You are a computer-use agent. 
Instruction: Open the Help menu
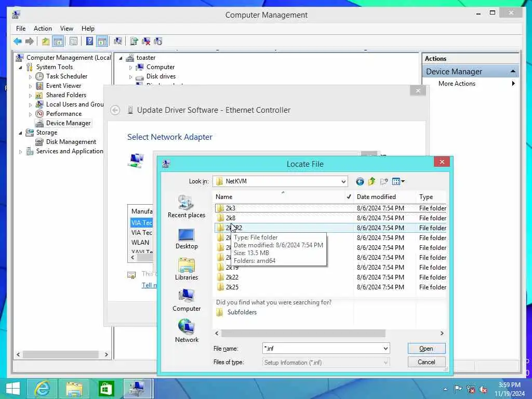pos(88,29)
